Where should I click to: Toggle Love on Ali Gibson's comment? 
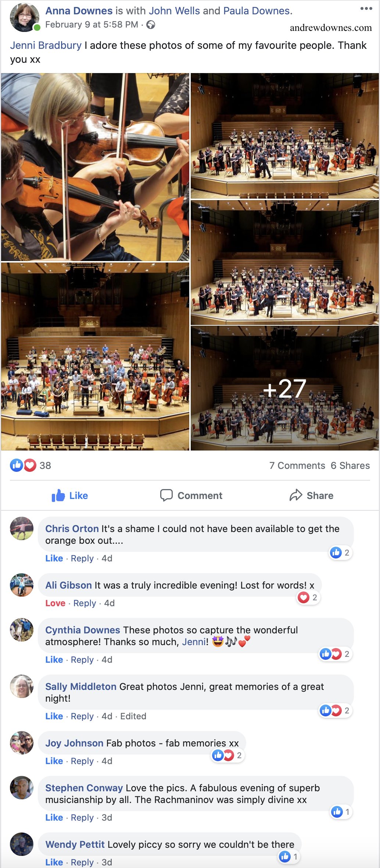click(55, 603)
